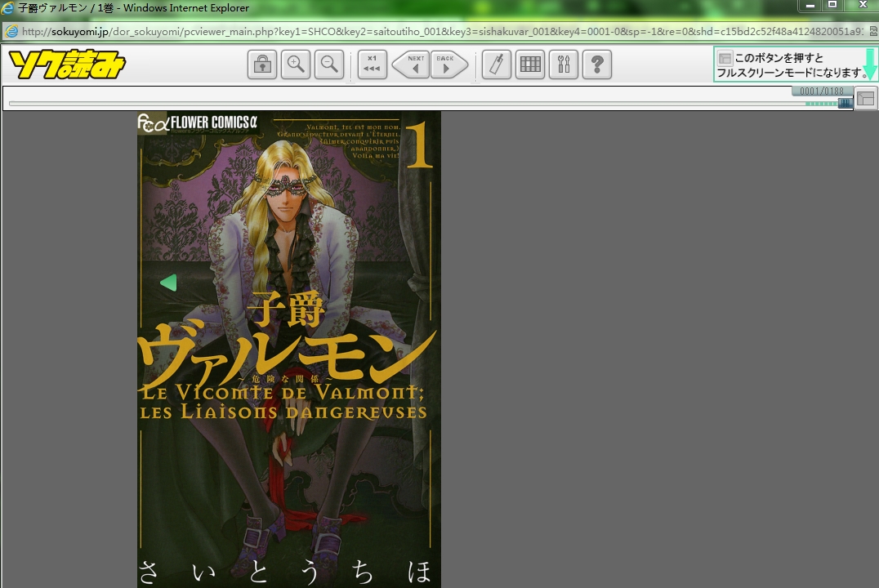Click the page progress slider handle

845,103
